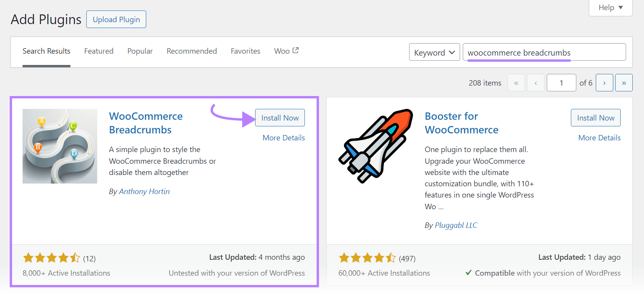Jump to last page of results

624,83
